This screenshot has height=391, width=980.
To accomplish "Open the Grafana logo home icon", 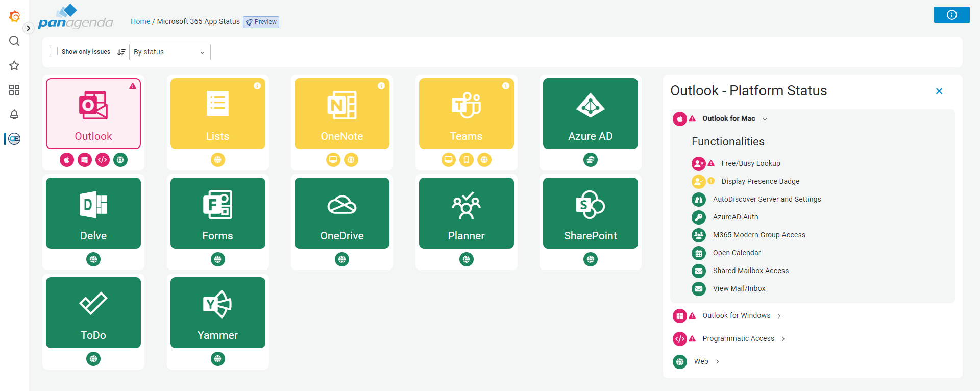I will (14, 16).
